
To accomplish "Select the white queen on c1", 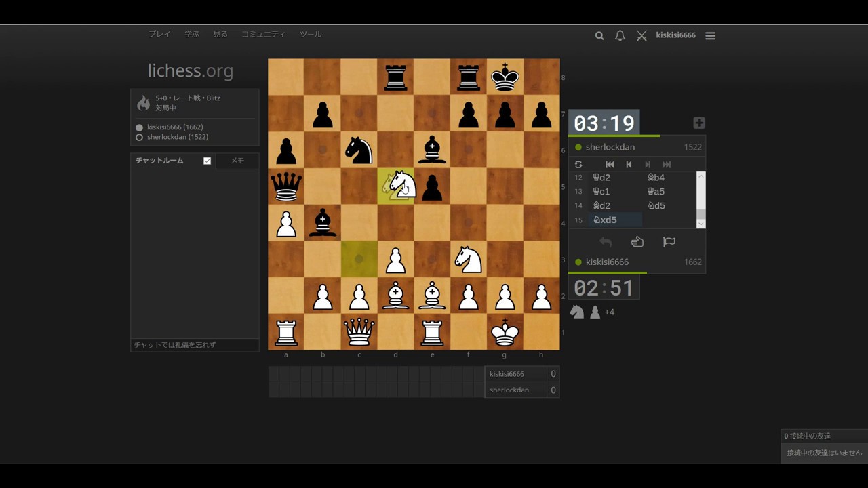I will (x=359, y=332).
